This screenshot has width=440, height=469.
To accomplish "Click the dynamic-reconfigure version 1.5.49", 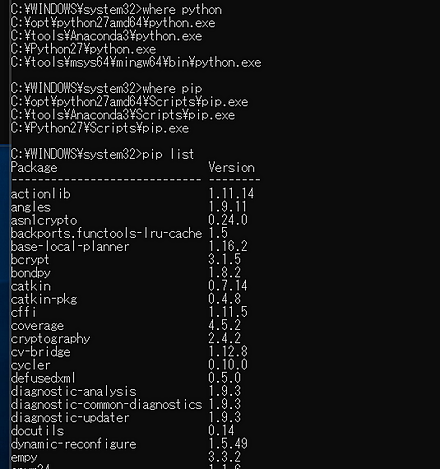I will pos(228,444).
